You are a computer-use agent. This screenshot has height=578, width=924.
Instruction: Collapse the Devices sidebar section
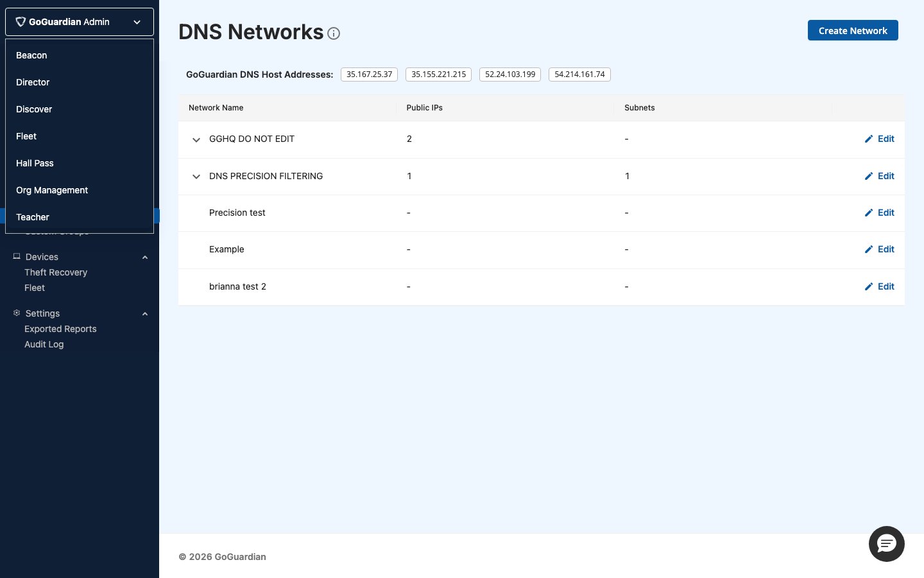(145, 257)
